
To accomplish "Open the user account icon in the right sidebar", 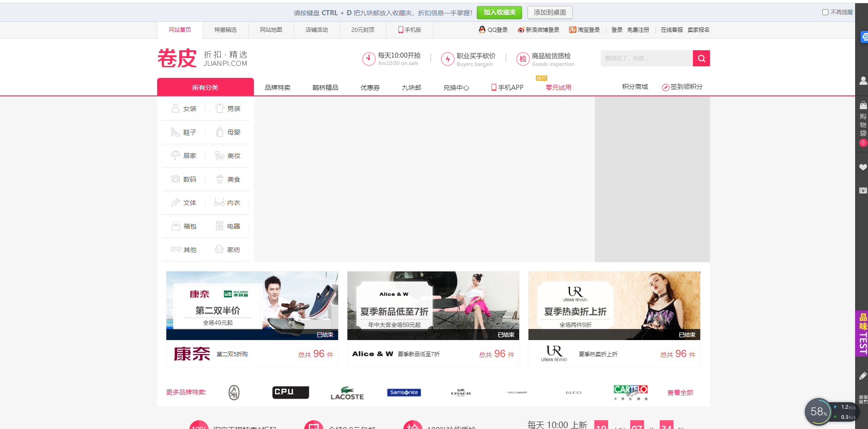I will click(x=863, y=81).
